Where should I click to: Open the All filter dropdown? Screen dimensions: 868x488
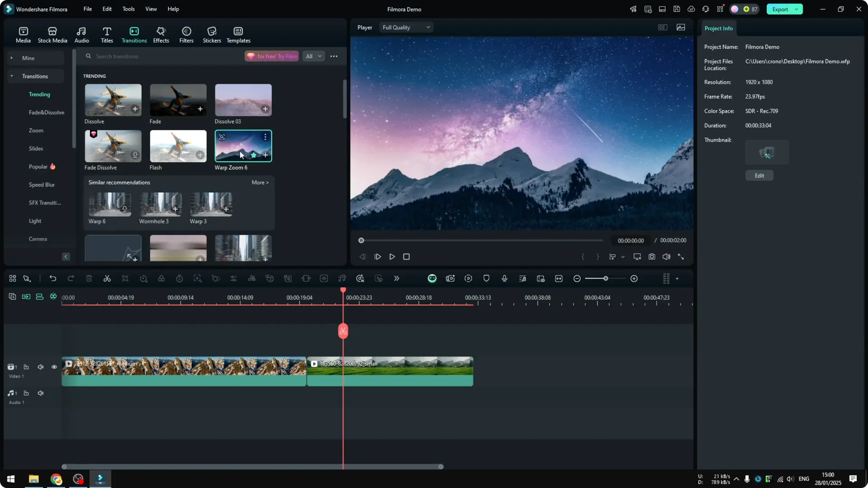point(313,56)
